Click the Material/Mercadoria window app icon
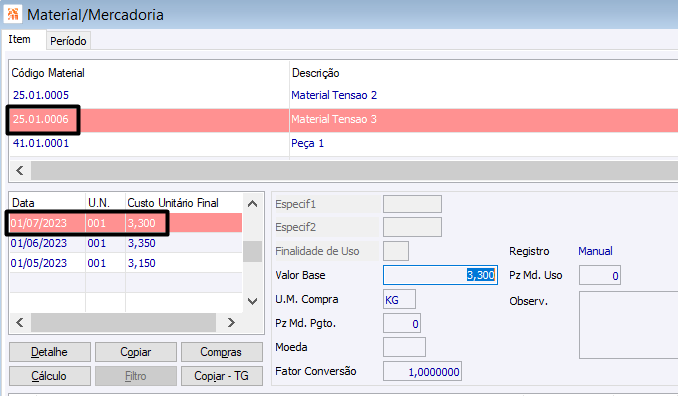The height and width of the screenshot is (396, 678). [13, 14]
